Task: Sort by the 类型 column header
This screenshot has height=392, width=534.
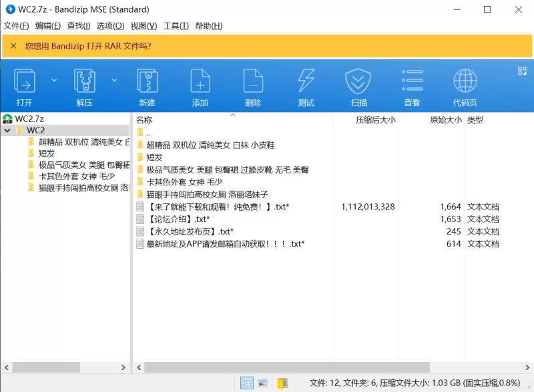Action: pyautogui.click(x=475, y=120)
